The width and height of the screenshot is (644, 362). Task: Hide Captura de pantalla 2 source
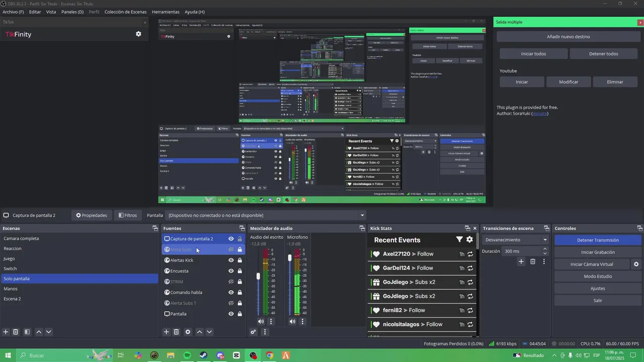[231, 239]
